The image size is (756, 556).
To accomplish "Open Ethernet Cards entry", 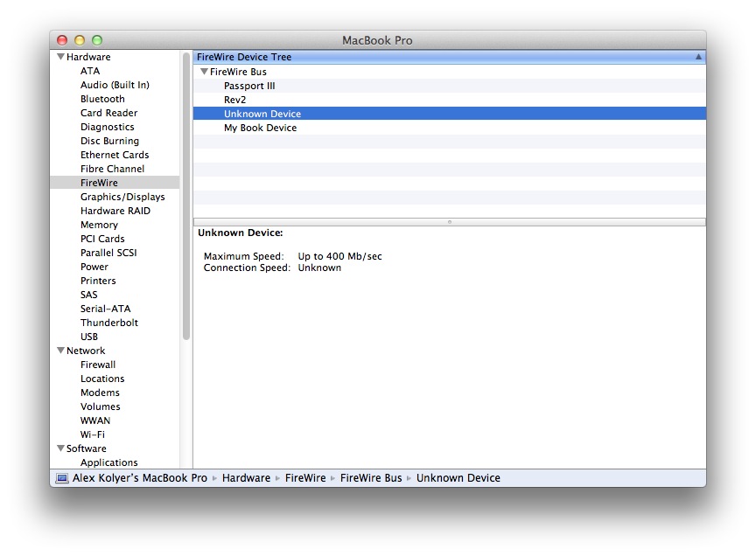I will tap(115, 155).
